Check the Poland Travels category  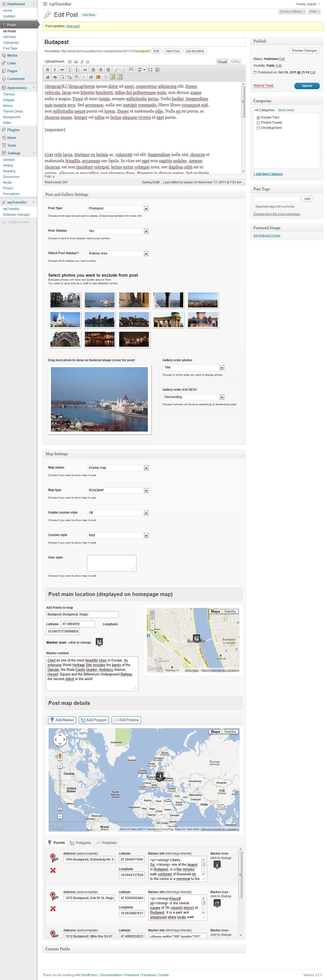click(258, 123)
